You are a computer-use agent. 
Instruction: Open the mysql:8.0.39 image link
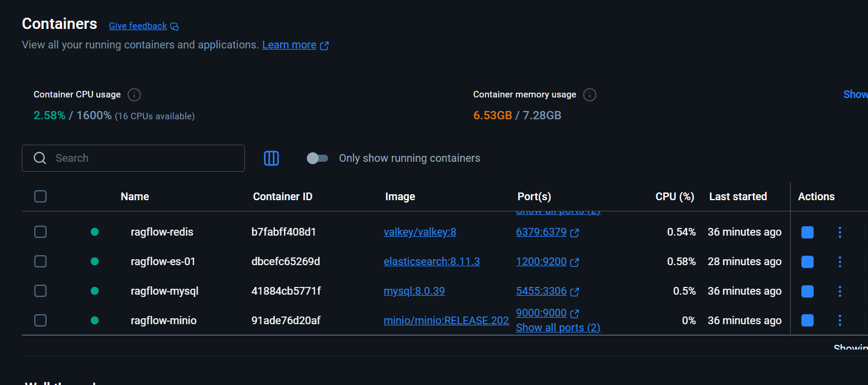(x=414, y=291)
